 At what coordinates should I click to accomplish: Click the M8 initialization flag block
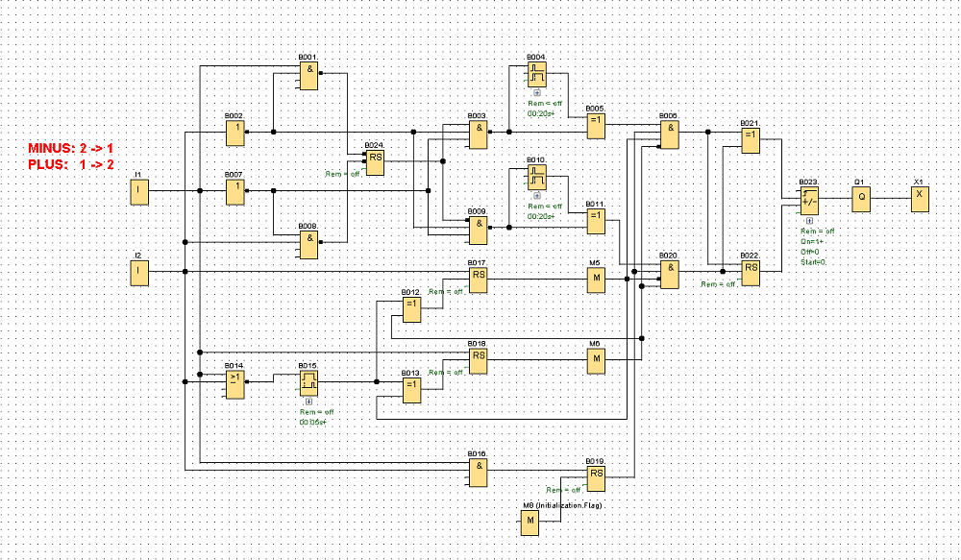[x=530, y=523]
